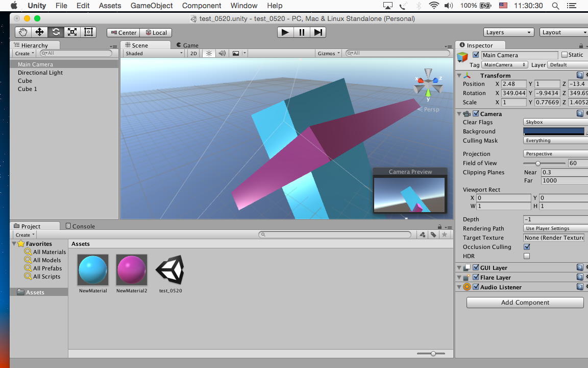Image resolution: width=588 pixels, height=368 pixels.
Task: Open the Projection dropdown
Action: point(555,154)
